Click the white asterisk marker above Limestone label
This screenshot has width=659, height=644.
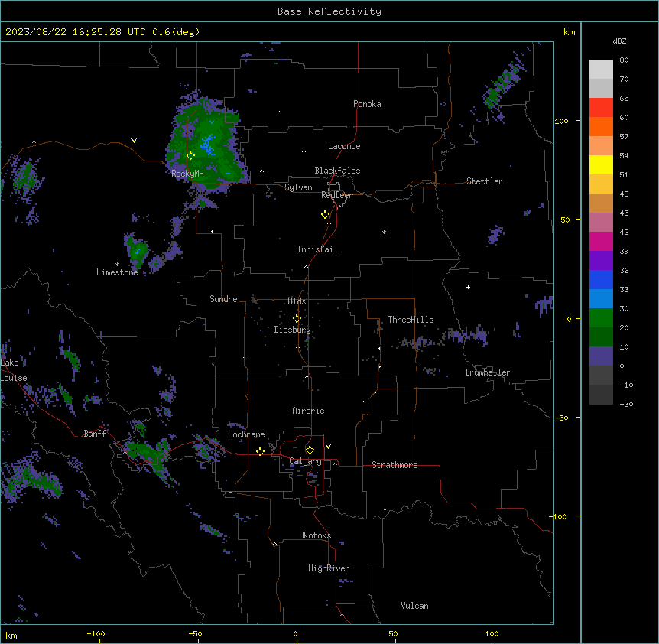coord(117,265)
